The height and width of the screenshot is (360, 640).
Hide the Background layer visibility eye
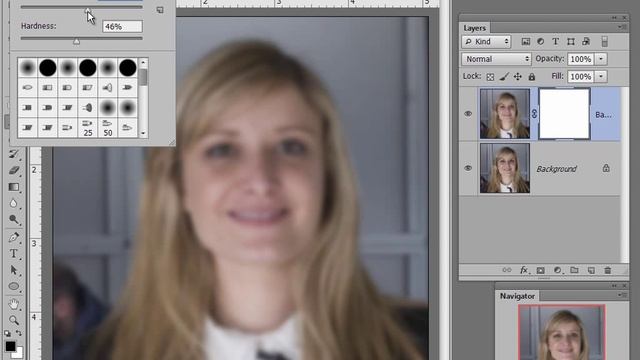(x=468, y=168)
